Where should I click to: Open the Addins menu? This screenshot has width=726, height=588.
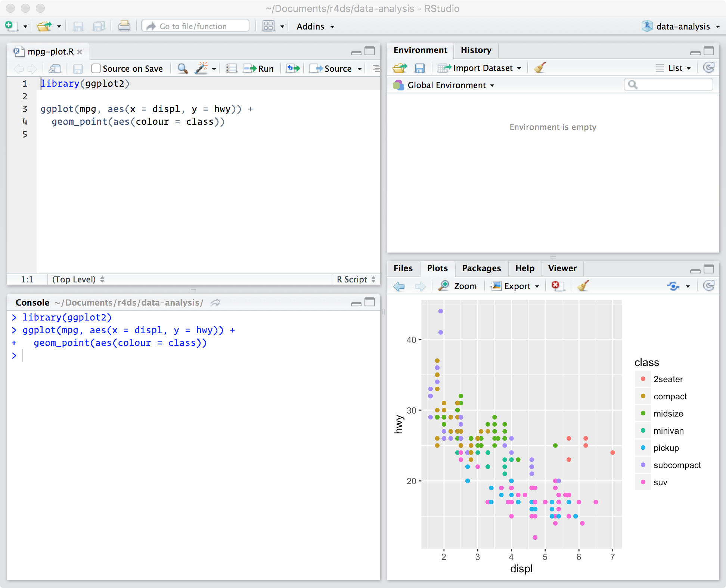coord(315,27)
